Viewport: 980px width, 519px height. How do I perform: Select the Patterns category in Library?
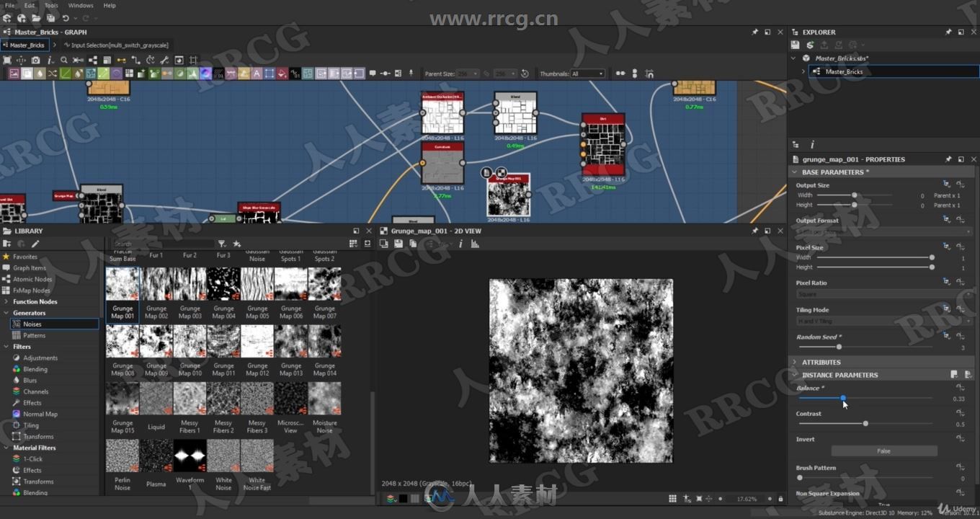[34, 335]
